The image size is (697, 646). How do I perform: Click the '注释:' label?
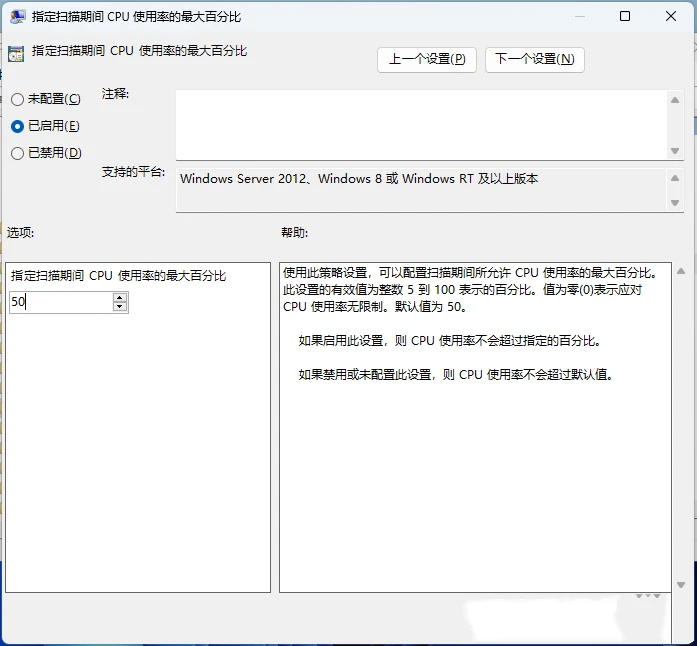pos(115,94)
